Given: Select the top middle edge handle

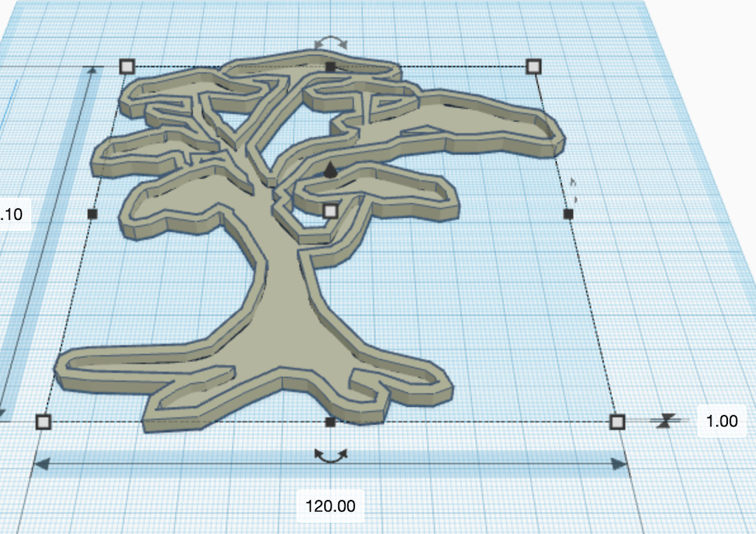Looking at the screenshot, I should tap(331, 67).
